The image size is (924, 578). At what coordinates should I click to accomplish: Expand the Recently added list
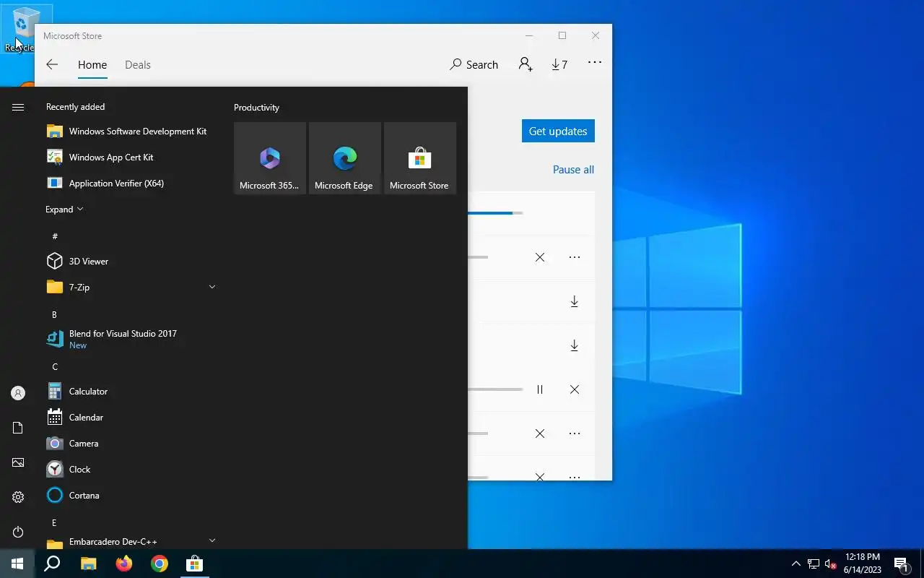(x=64, y=210)
